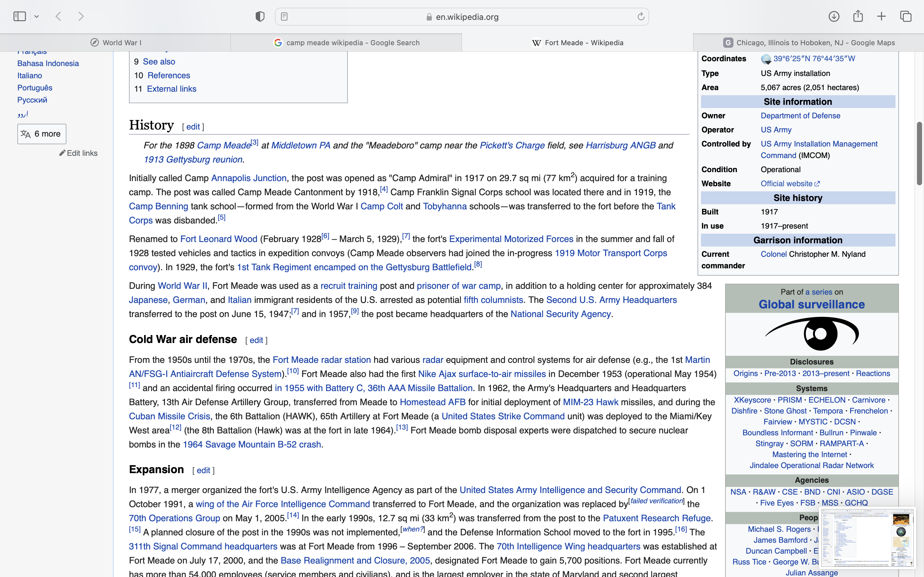
Task: Show Reader view from address bar
Action: coord(284,16)
